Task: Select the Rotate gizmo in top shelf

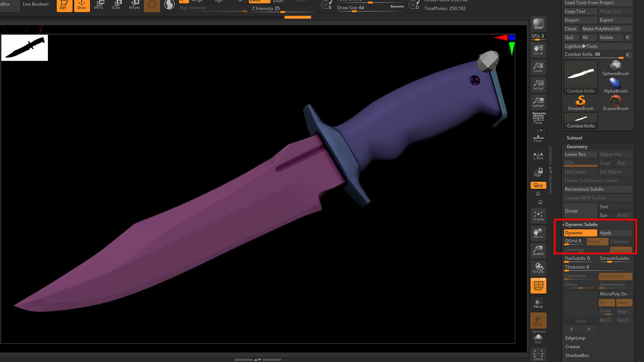Action: pyautogui.click(x=134, y=5)
